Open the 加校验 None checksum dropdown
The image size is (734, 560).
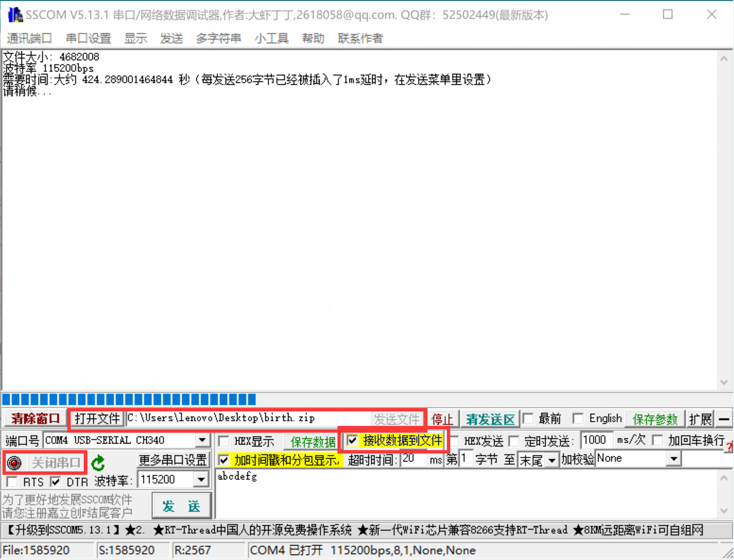click(x=673, y=458)
